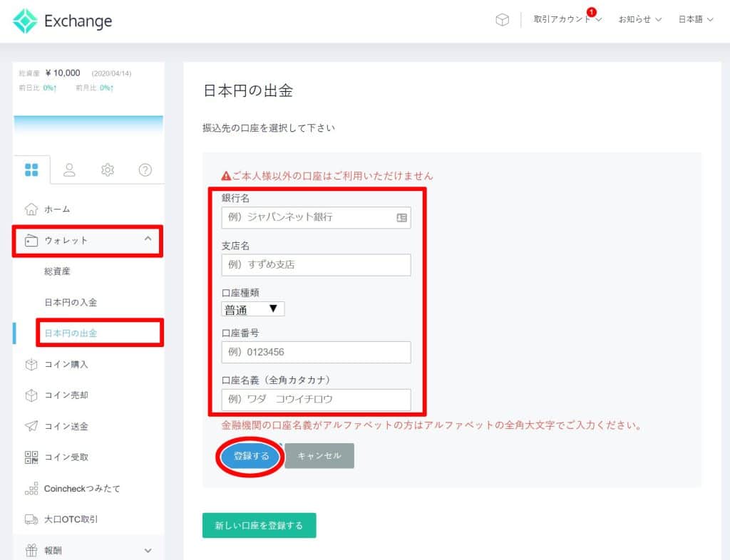Open ホーム text link
Viewport: 730px width, 560px height.
tap(57, 209)
